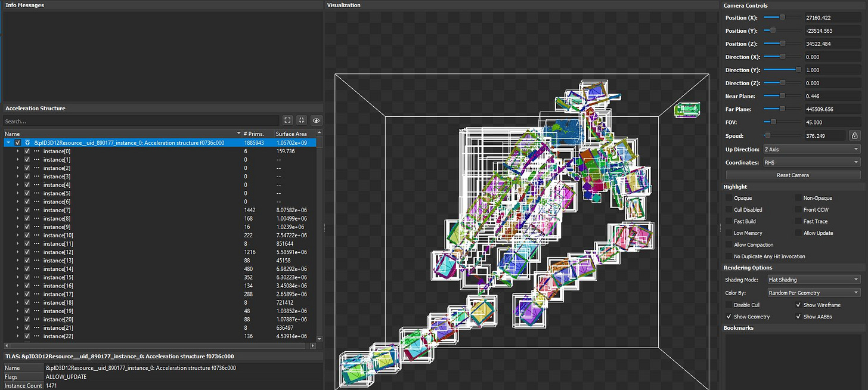This screenshot has width=868, height=390.
Task: Click the ellipsis icon beside instance[0]
Action: tap(36, 151)
